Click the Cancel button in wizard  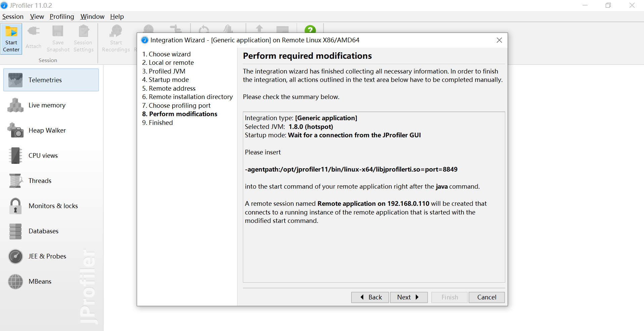tap(486, 297)
